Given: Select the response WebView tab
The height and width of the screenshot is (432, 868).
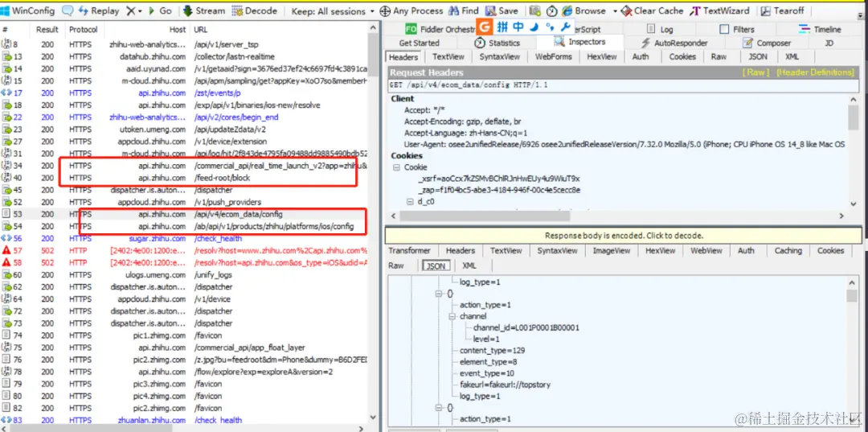Looking at the screenshot, I should (x=706, y=251).
